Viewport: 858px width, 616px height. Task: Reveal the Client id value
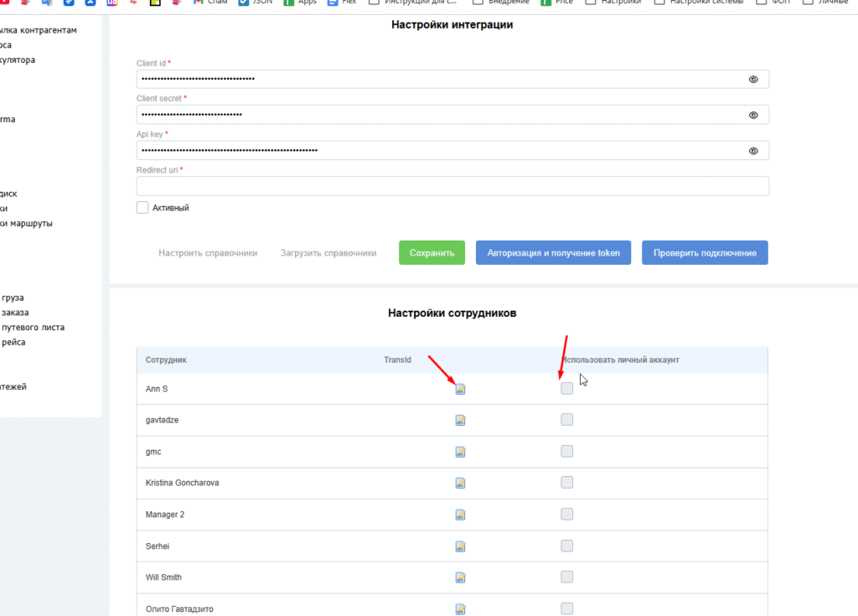(x=753, y=80)
